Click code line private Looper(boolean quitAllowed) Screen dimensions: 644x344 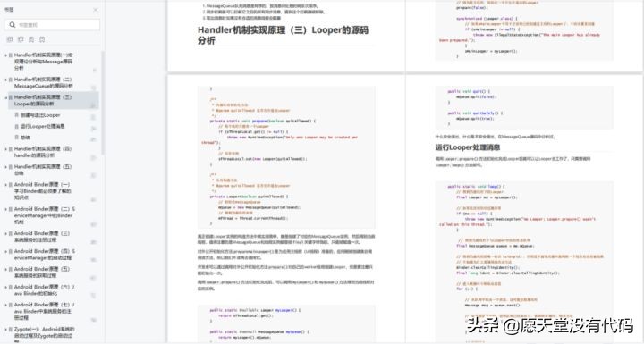pos(249,197)
